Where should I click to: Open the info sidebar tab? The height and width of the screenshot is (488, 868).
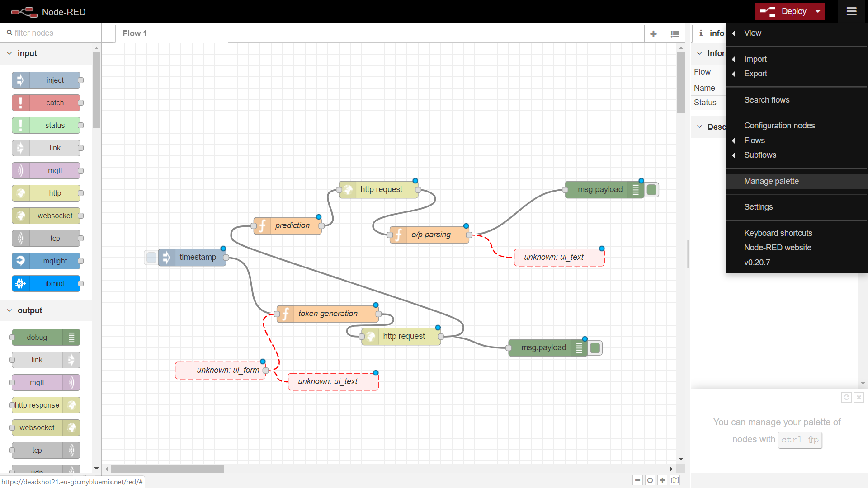[710, 33]
